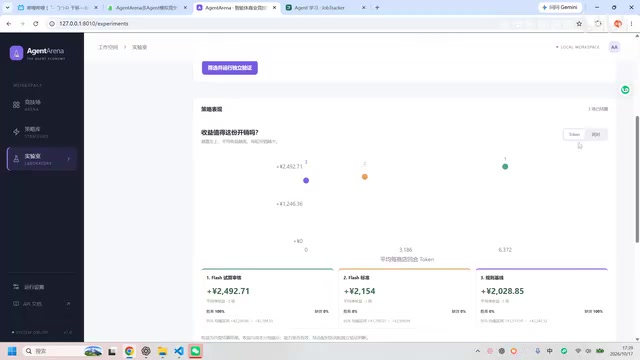
Task: Click the API docs external link arrow
Action: [68, 304]
